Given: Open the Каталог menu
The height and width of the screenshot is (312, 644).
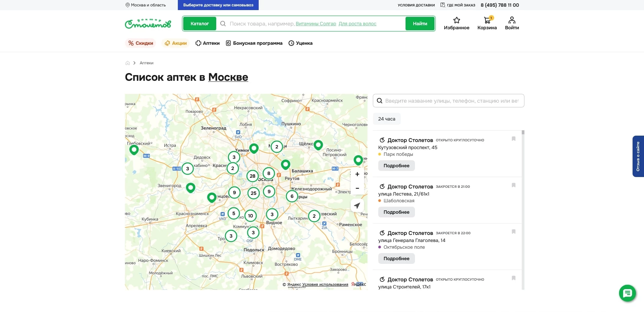Looking at the screenshot, I should click(199, 24).
